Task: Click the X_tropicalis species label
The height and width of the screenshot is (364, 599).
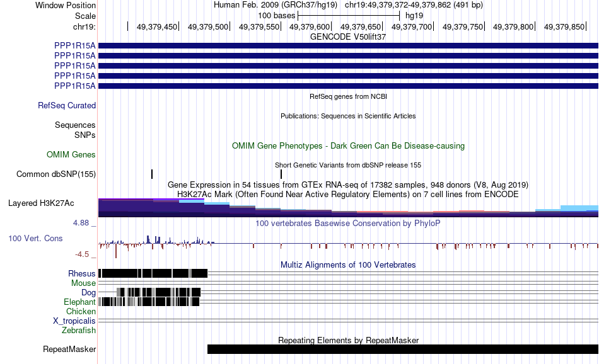Action: coord(74,321)
